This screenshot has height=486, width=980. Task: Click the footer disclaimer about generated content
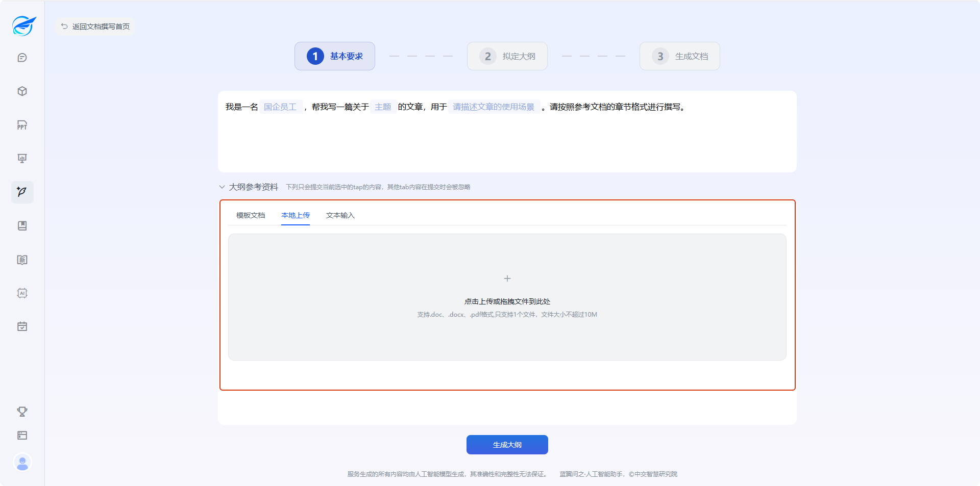tap(448, 474)
